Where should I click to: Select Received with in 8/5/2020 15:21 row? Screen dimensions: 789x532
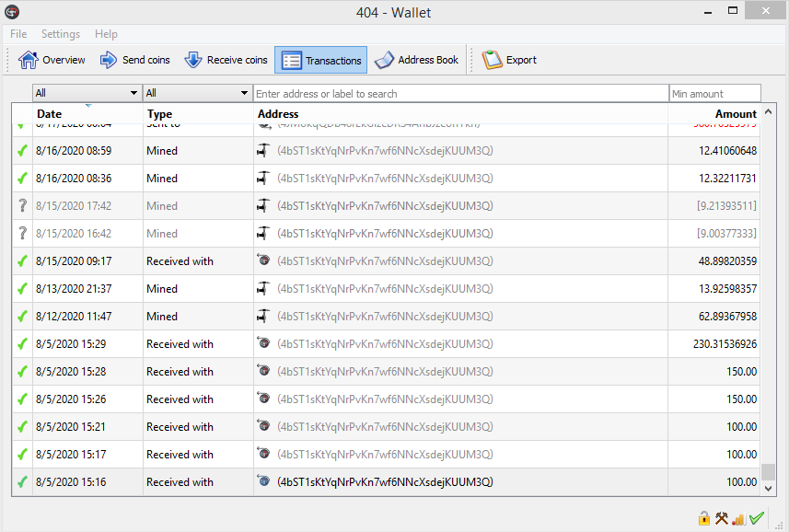coord(180,427)
